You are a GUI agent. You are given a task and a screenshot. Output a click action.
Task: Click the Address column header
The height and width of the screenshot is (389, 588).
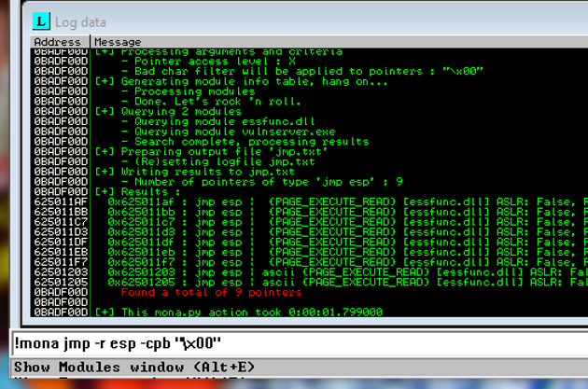tap(57, 42)
